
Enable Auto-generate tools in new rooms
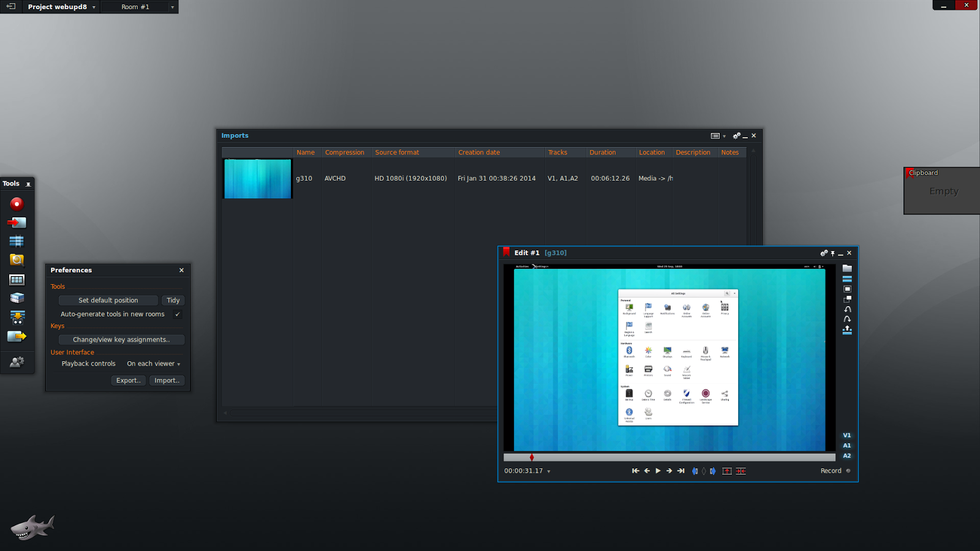coord(177,314)
